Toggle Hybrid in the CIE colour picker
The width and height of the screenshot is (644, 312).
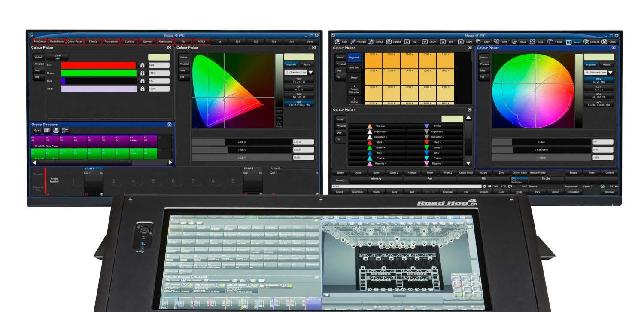307,64
